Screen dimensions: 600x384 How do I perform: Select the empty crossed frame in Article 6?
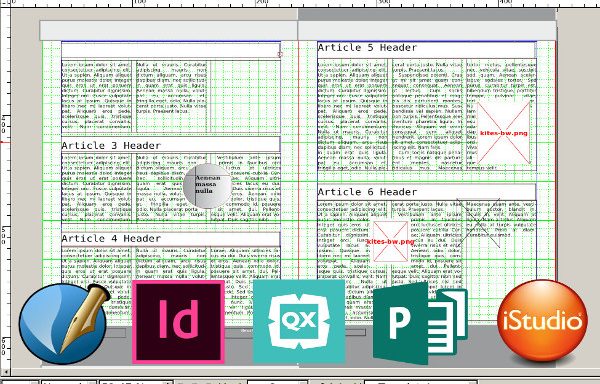point(478,223)
